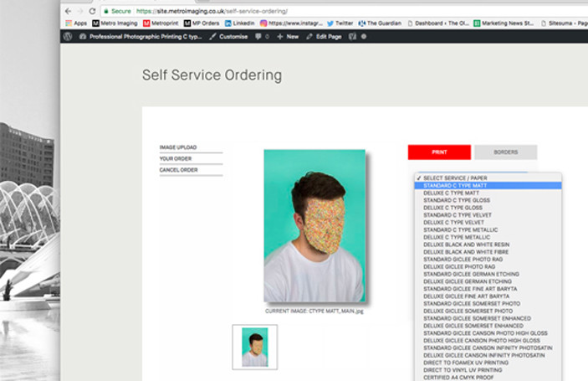588x381 pixels.
Task: Select the Image Upload sidebar link
Action: tap(178, 147)
